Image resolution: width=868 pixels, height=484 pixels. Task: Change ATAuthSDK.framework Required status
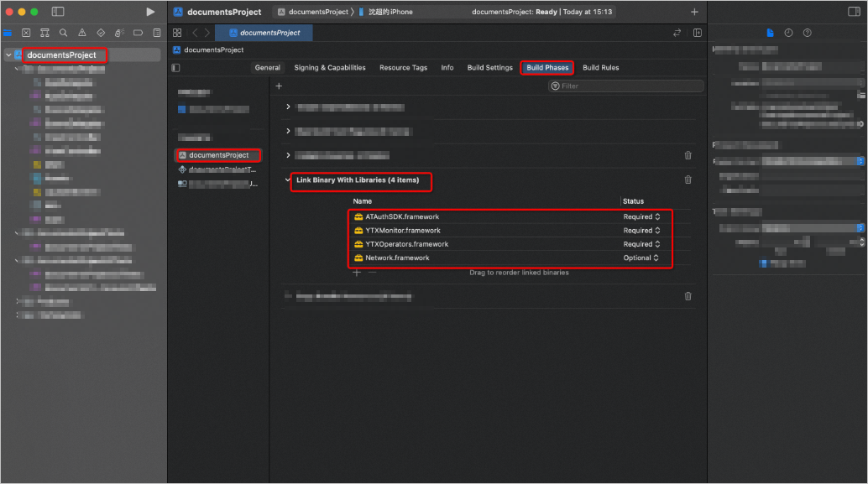641,216
